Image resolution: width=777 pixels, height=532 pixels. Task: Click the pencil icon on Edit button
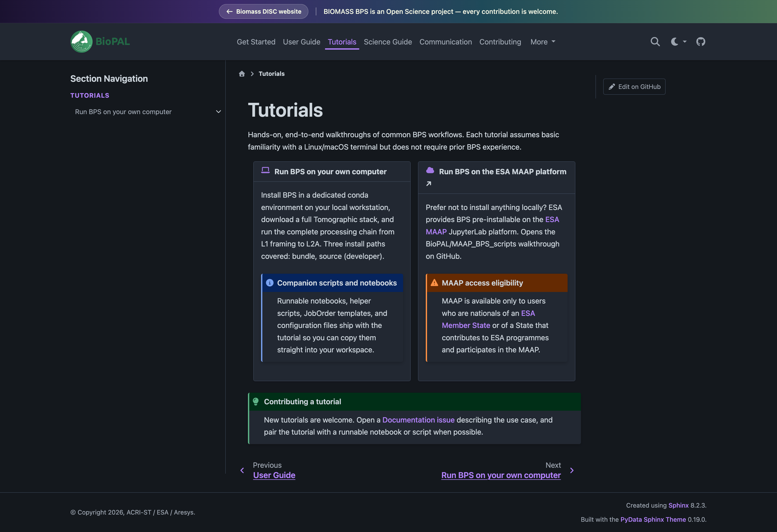[x=612, y=87]
